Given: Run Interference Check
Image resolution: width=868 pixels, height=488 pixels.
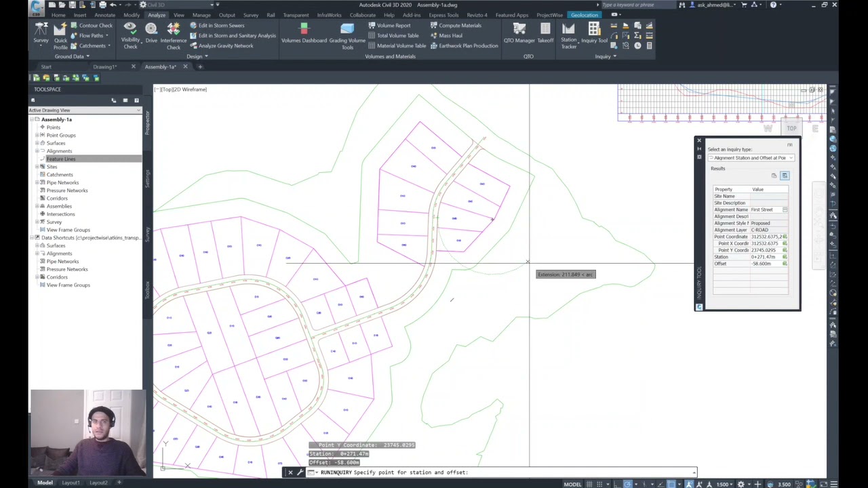Looking at the screenshot, I should [x=174, y=35].
